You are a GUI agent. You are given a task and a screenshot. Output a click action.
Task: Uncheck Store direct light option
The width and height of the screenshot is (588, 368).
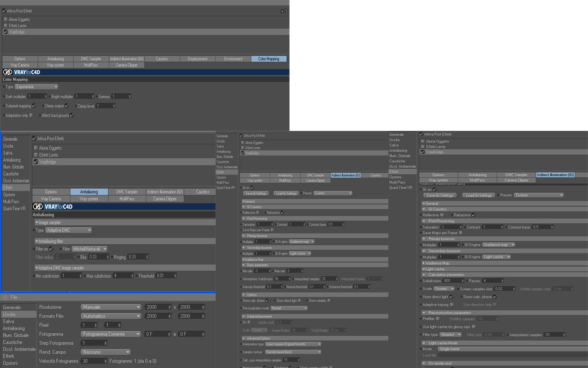click(451, 297)
